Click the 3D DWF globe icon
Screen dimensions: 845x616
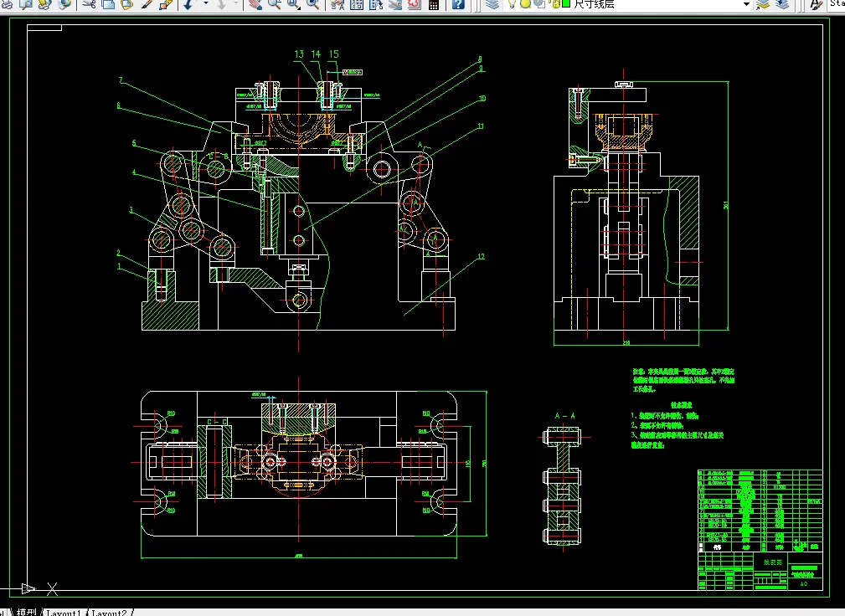click(x=64, y=4)
